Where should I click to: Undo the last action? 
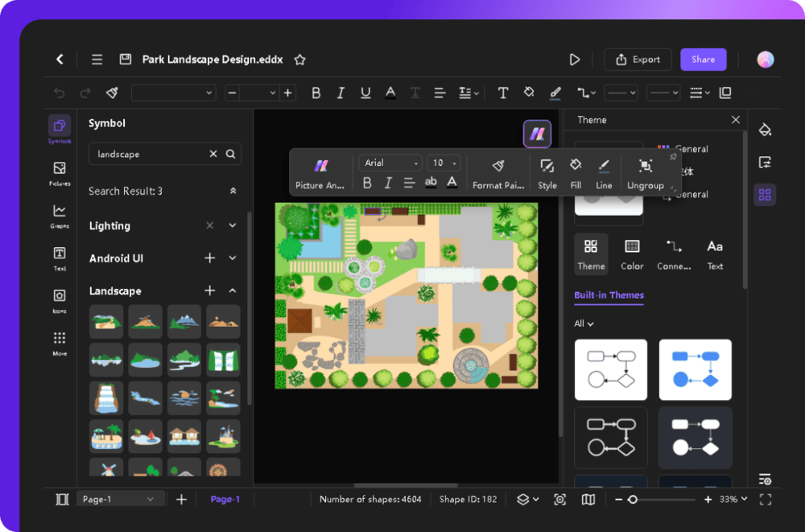60,93
